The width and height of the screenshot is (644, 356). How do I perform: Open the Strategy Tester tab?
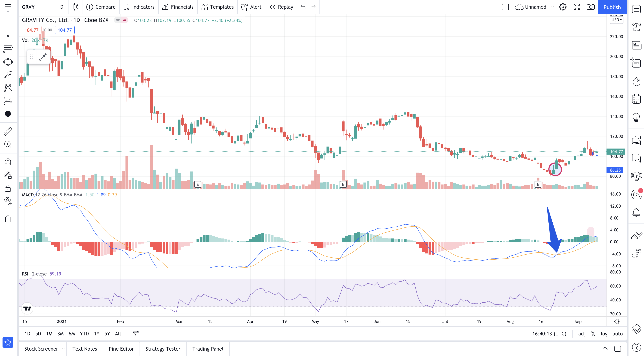point(163,349)
